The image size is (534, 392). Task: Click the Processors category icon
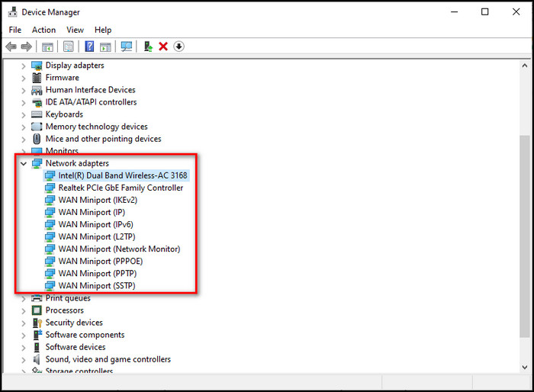pyautogui.click(x=37, y=310)
